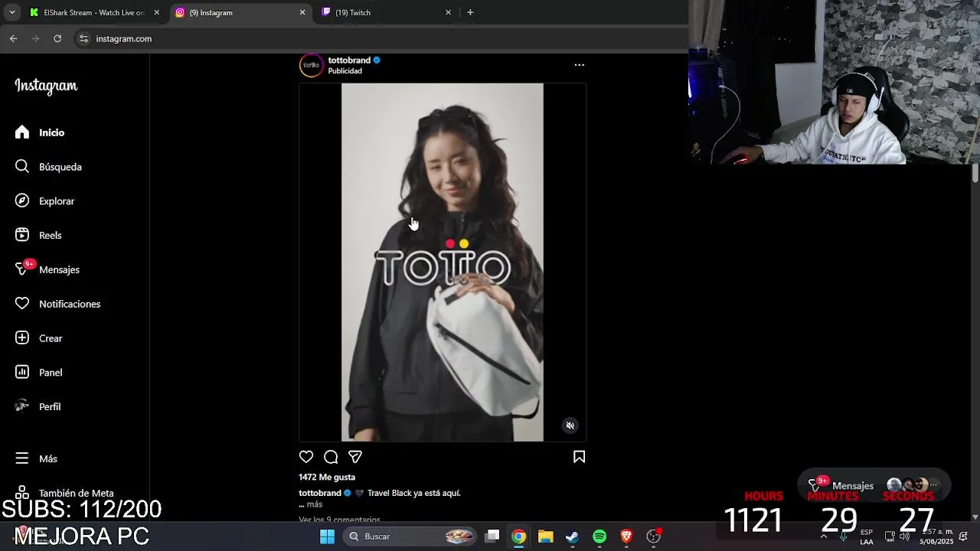Click page vertical scrollbar thumb
Screen dimensions: 980x551
pyautogui.click(x=975, y=172)
